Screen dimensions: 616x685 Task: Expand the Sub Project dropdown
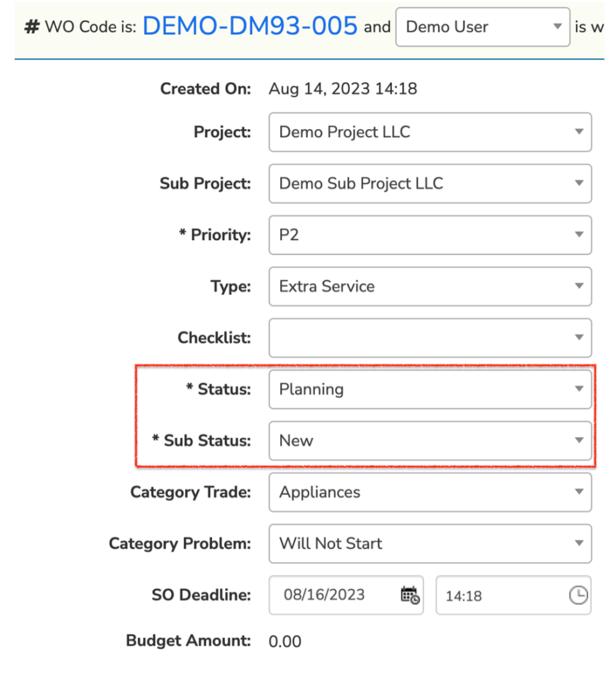tap(429, 183)
